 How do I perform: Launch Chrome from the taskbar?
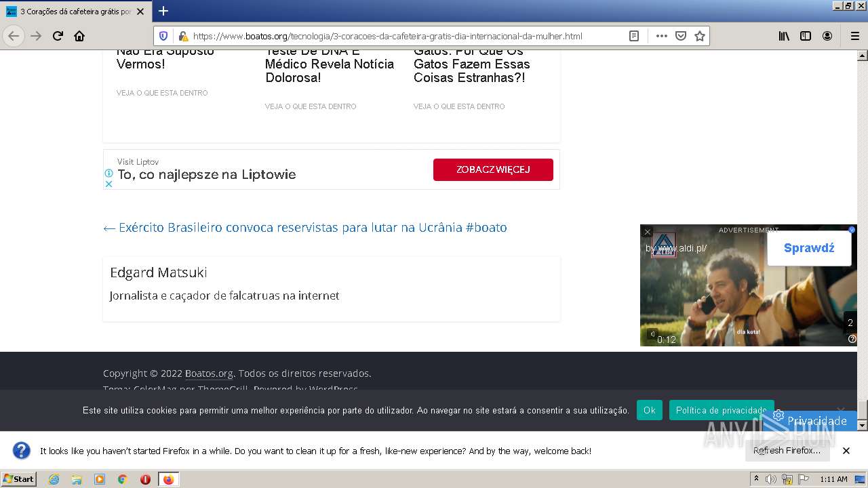(x=123, y=479)
